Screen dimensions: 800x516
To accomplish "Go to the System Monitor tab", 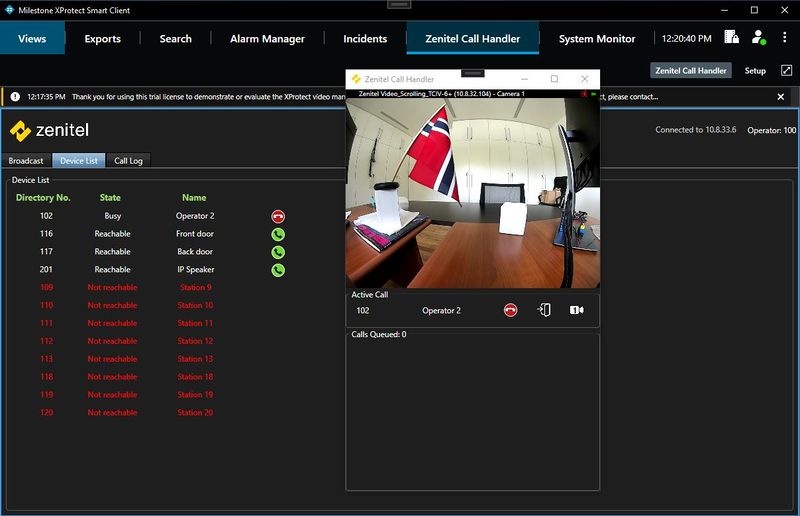I will (x=596, y=39).
